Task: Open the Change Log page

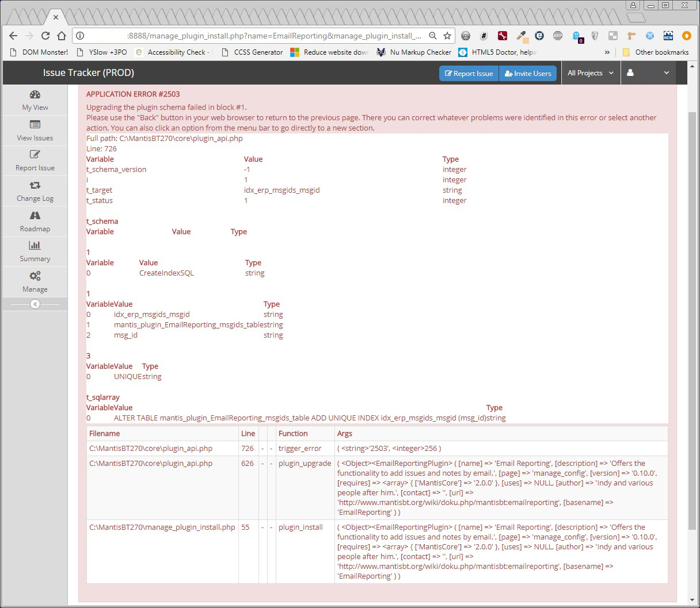Action: [x=35, y=191]
